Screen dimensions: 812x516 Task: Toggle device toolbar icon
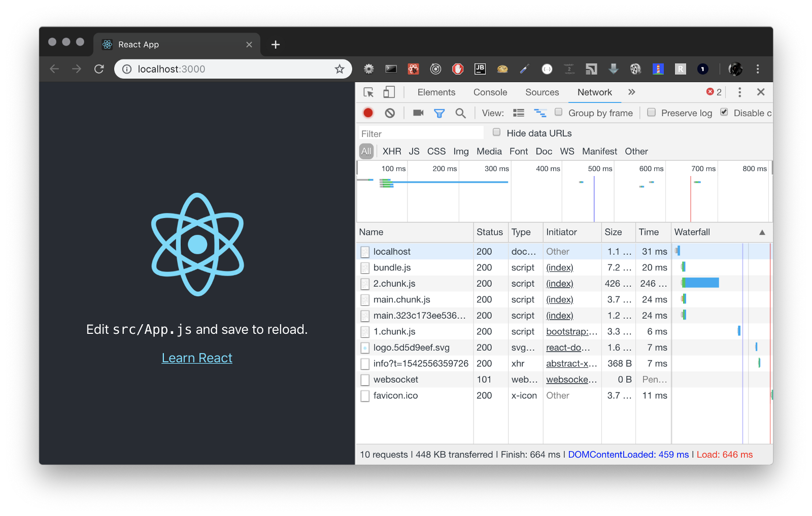389,92
